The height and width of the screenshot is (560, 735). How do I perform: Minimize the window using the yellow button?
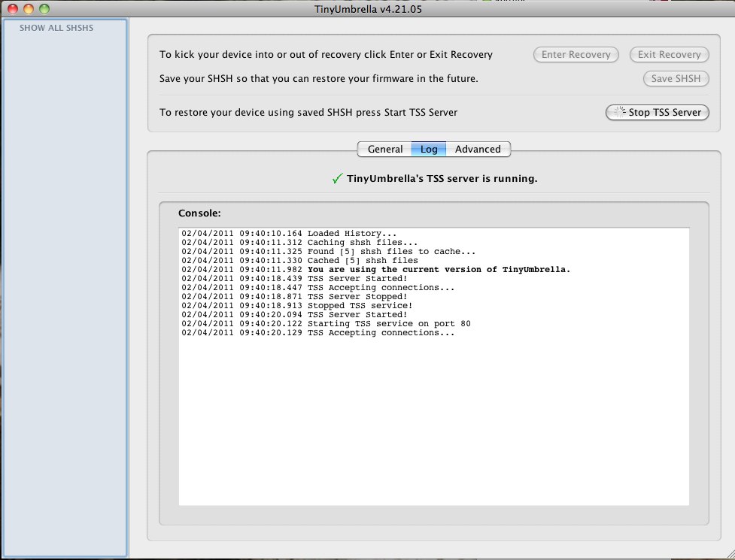pyautogui.click(x=29, y=9)
